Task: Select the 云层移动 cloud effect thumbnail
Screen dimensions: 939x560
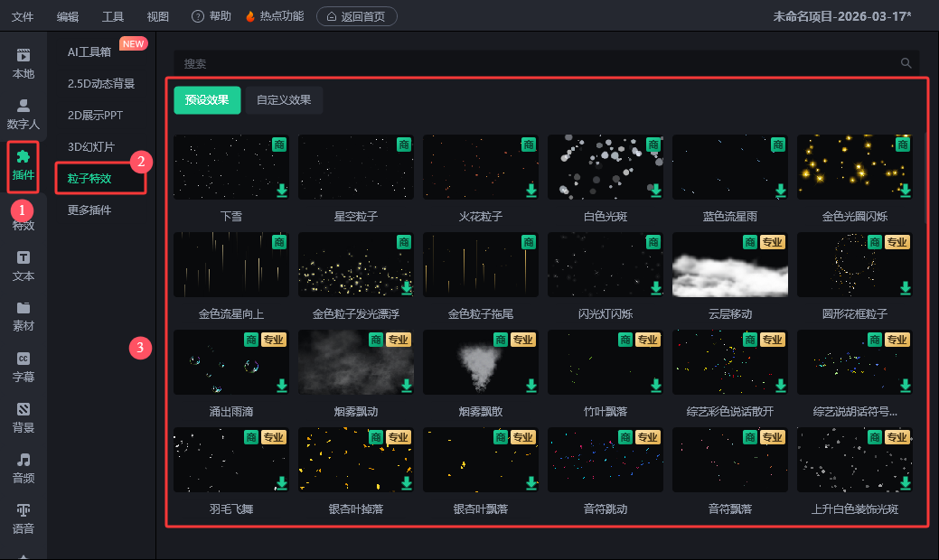Action: click(729, 265)
